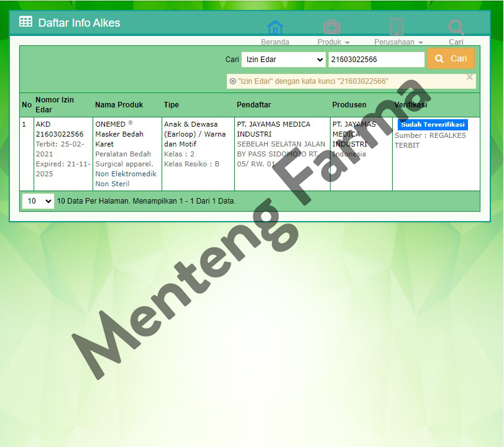
Task: Select the ONEMED Masker Bedah Karet cell
Action: (x=121, y=134)
